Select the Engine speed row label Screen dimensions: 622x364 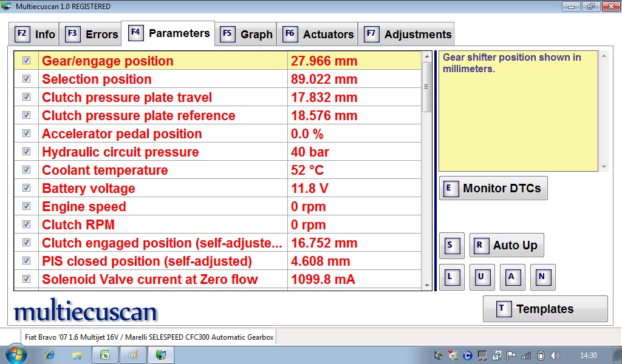pos(84,207)
